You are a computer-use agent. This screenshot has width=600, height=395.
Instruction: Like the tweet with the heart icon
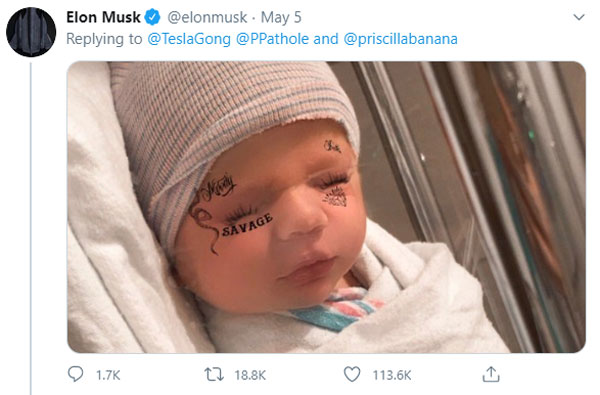point(352,374)
